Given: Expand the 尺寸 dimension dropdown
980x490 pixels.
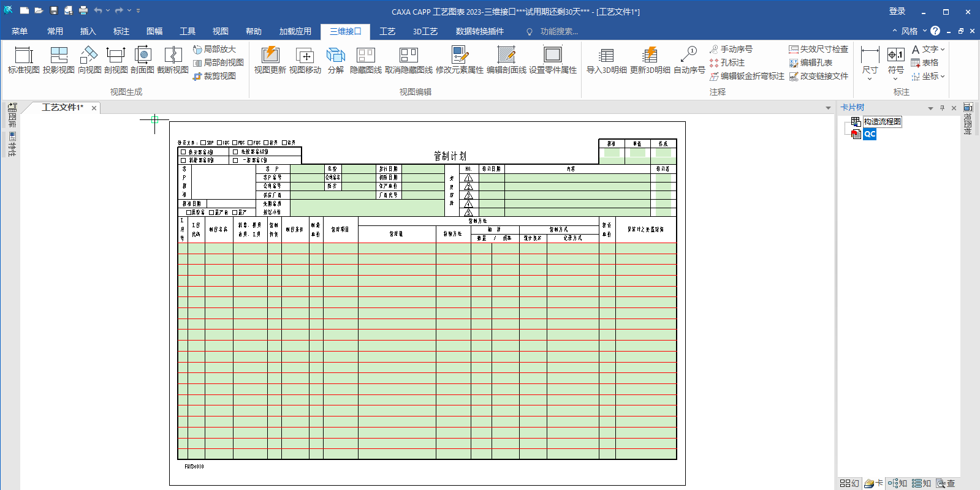Looking at the screenshot, I should 870,78.
